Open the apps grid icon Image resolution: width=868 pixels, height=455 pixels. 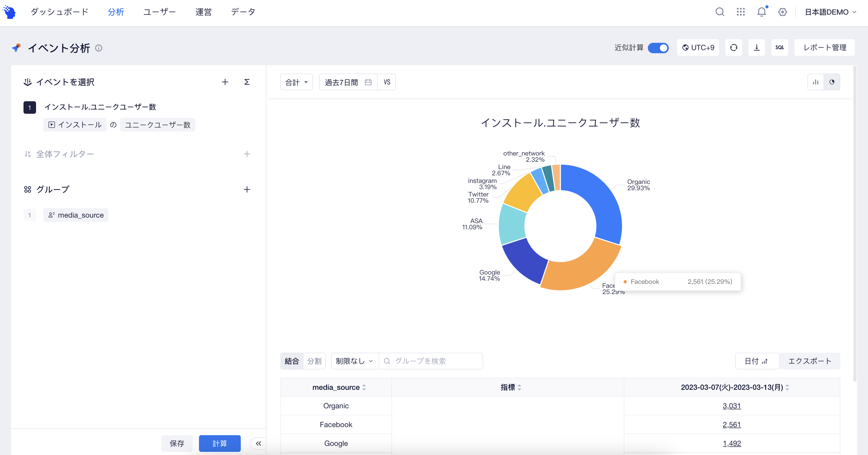(741, 12)
